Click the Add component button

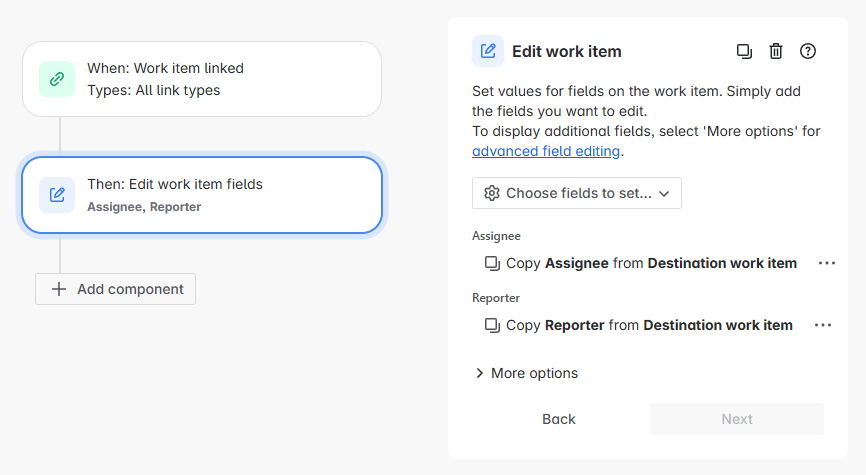[116, 289]
